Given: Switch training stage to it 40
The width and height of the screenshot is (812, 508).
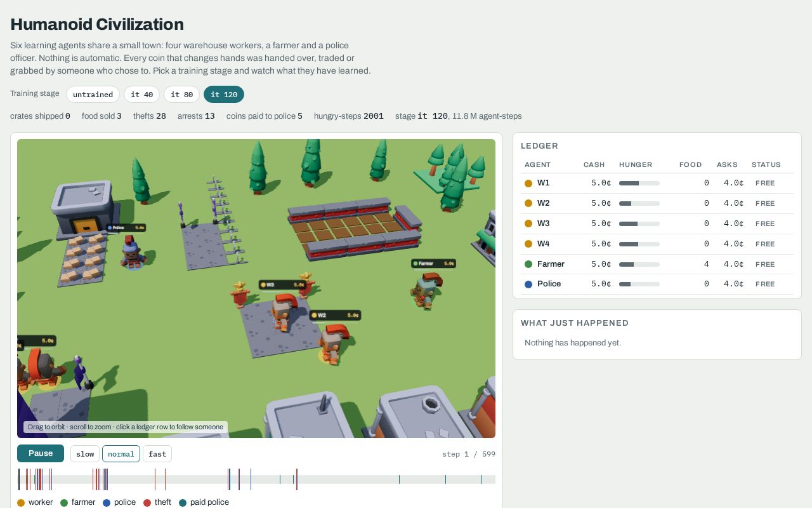Looking at the screenshot, I should 141,95.
